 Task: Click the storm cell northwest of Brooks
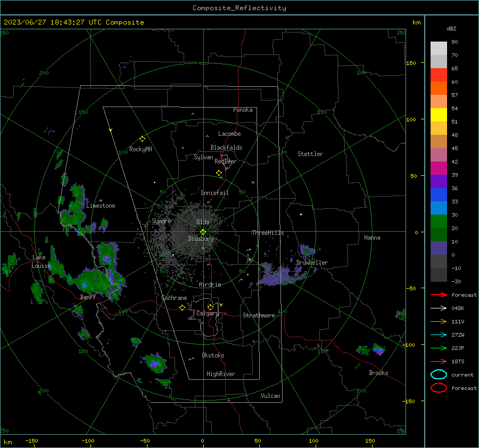point(378,349)
